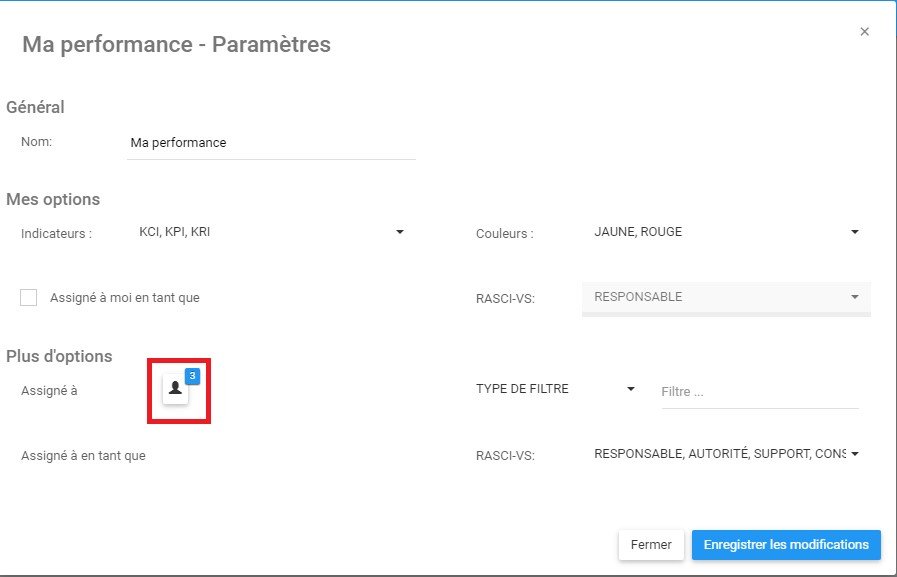Click the blue 3 badge on user icon

click(193, 376)
